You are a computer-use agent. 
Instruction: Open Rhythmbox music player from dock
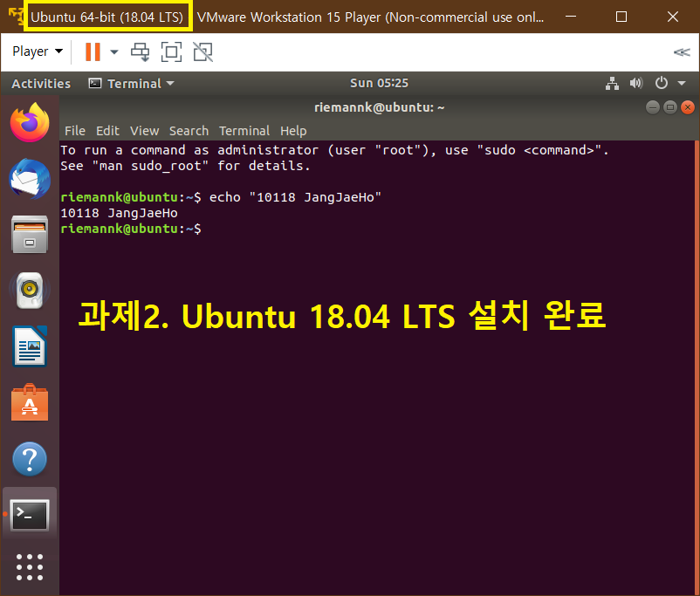coord(30,291)
